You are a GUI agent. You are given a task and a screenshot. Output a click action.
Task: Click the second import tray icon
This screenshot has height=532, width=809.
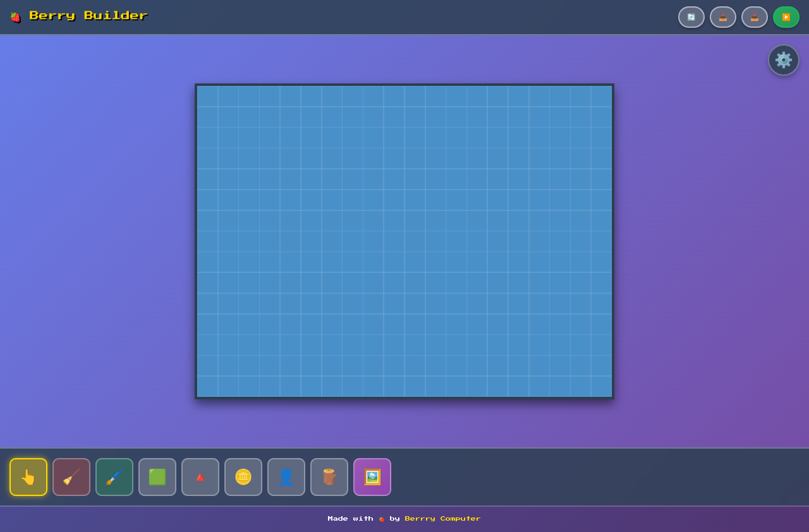[x=754, y=17]
